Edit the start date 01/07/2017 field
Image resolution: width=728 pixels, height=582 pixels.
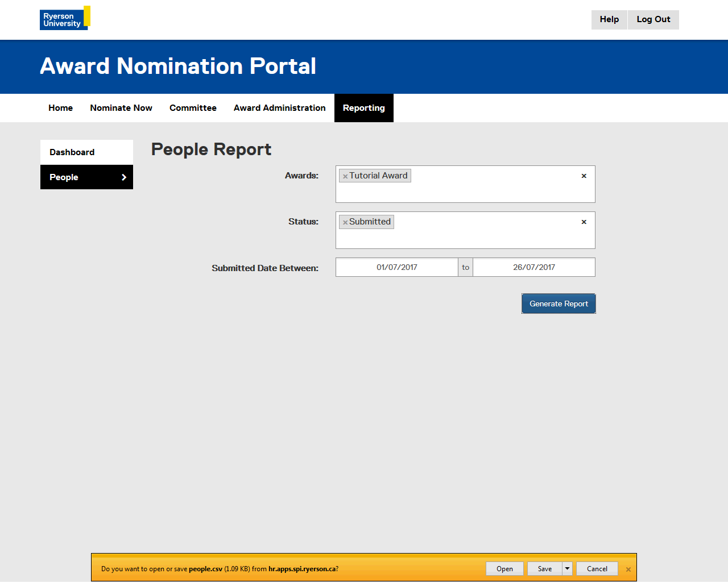coord(396,267)
